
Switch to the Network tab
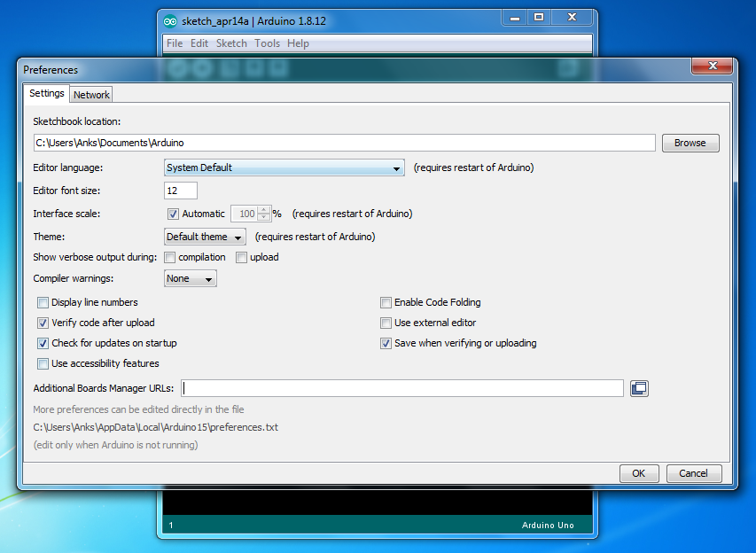pyautogui.click(x=91, y=95)
